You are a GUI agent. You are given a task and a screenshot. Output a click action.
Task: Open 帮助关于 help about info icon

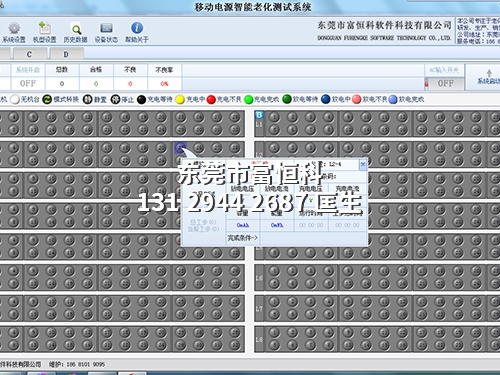coord(137,28)
